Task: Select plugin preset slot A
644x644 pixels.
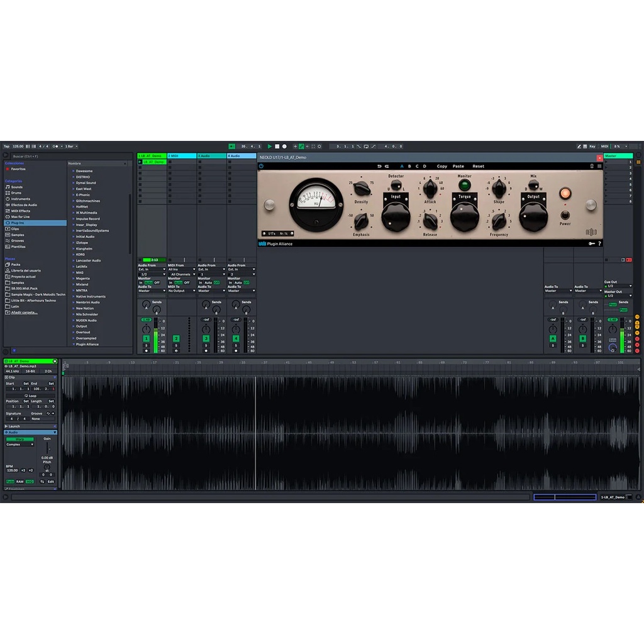Action: (x=402, y=166)
